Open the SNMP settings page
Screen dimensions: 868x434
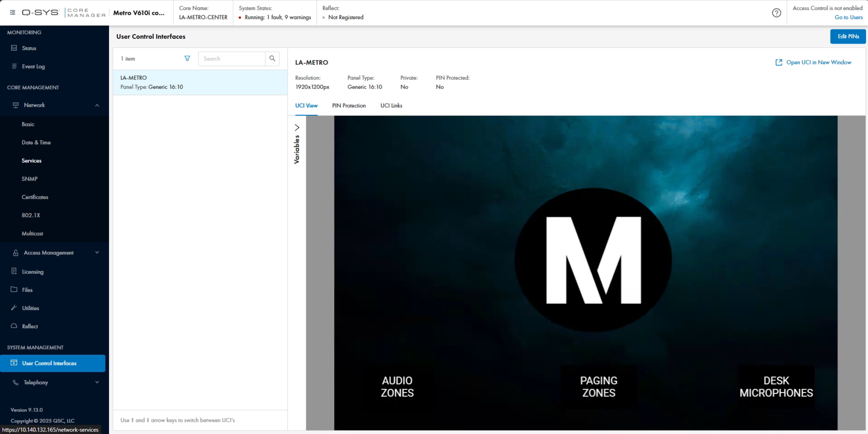pos(30,179)
